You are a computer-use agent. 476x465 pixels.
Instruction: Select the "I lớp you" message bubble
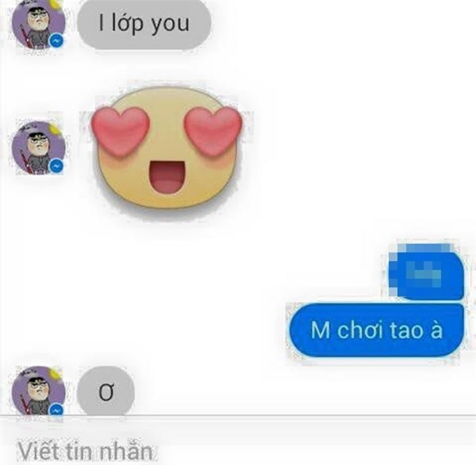pyautogui.click(x=144, y=24)
